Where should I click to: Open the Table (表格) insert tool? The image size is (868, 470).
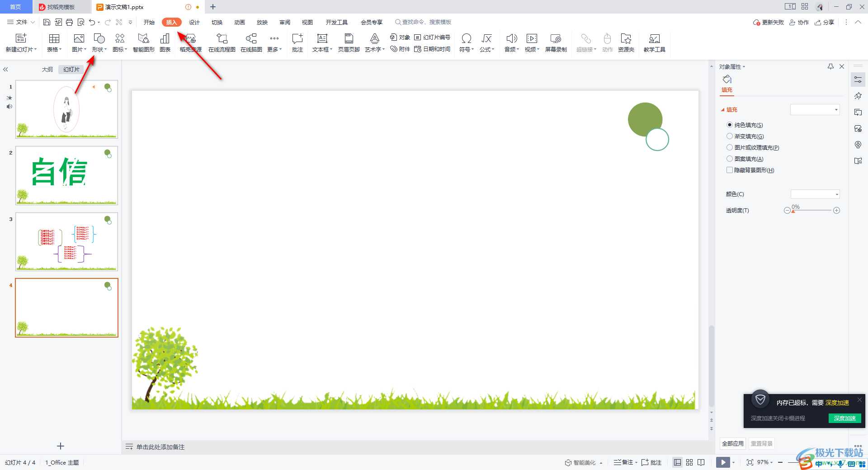coord(54,43)
